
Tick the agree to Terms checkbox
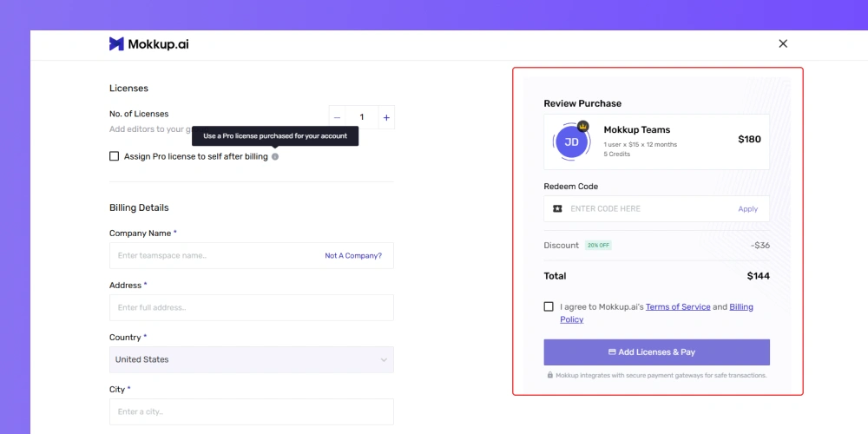(x=549, y=306)
